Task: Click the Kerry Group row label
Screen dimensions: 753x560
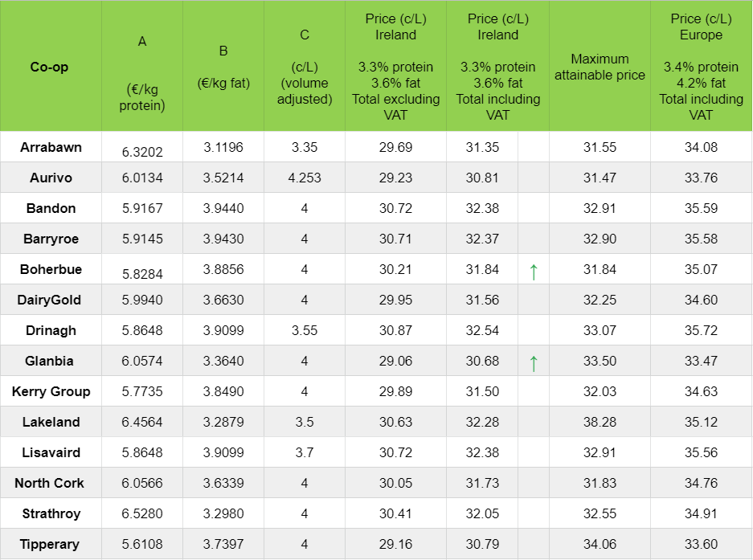Action: coord(51,391)
